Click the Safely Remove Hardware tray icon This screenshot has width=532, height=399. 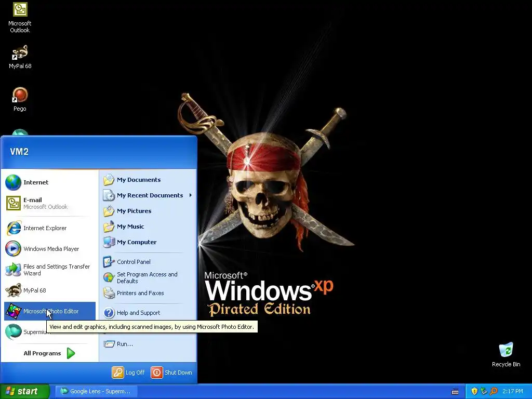pyautogui.click(x=484, y=391)
